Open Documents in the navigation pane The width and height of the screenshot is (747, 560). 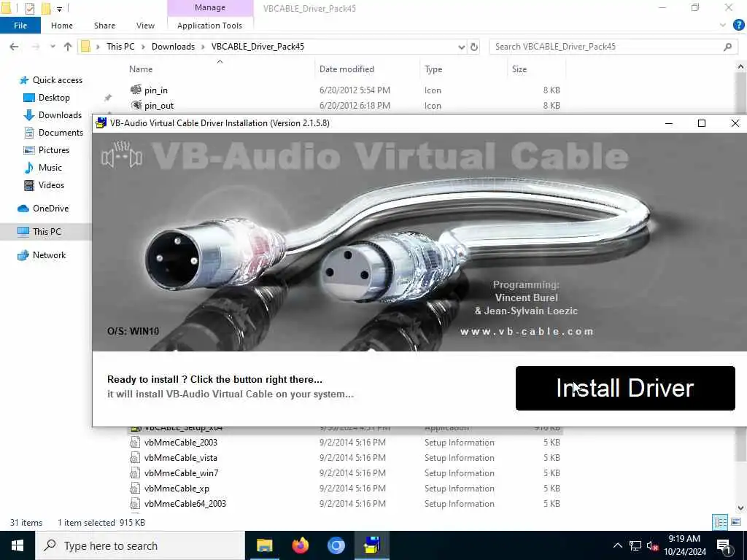pyautogui.click(x=61, y=133)
